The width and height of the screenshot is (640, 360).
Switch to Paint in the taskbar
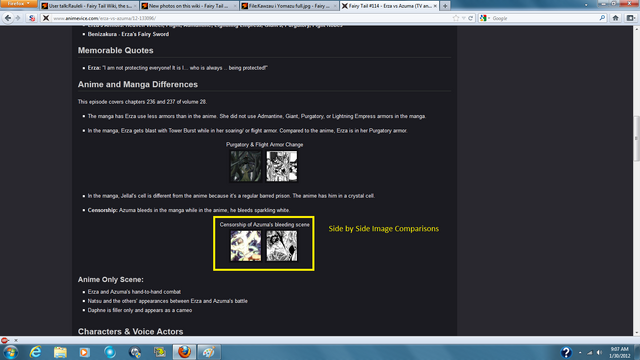[x=209, y=352]
